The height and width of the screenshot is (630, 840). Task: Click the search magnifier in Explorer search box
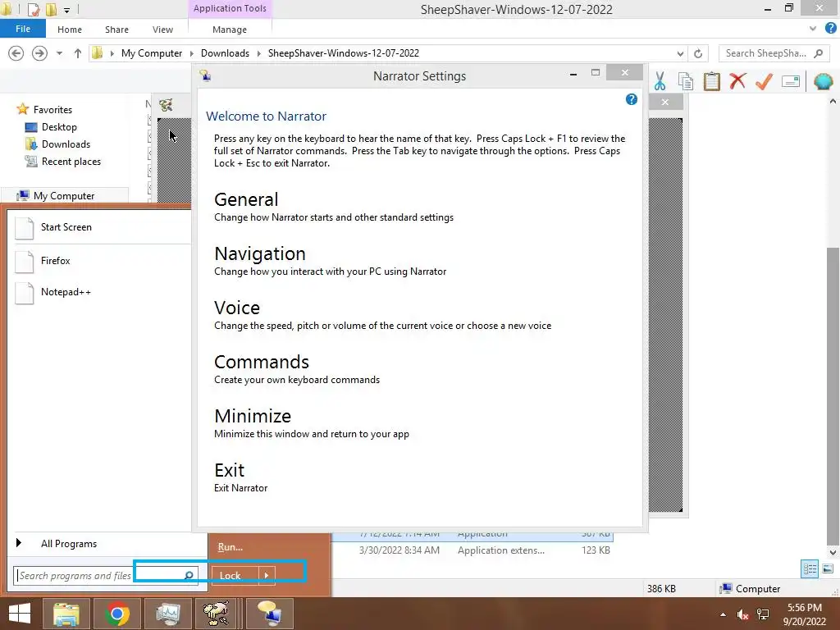pyautogui.click(x=818, y=53)
